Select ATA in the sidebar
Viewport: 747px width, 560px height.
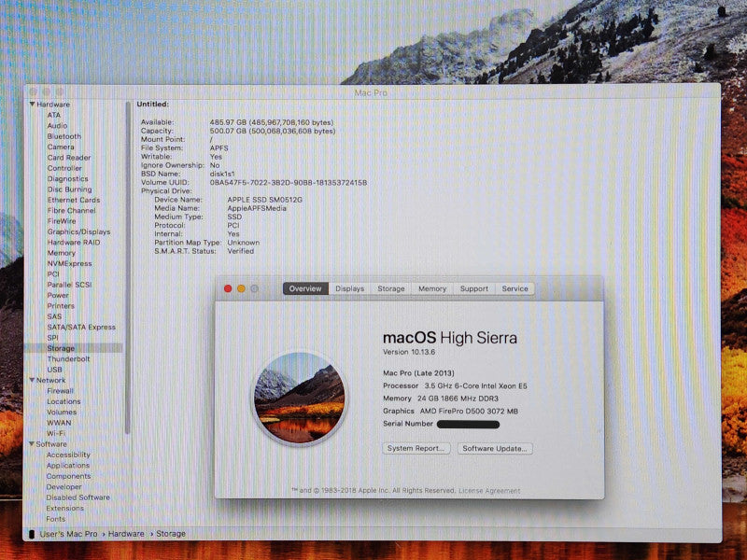point(54,115)
